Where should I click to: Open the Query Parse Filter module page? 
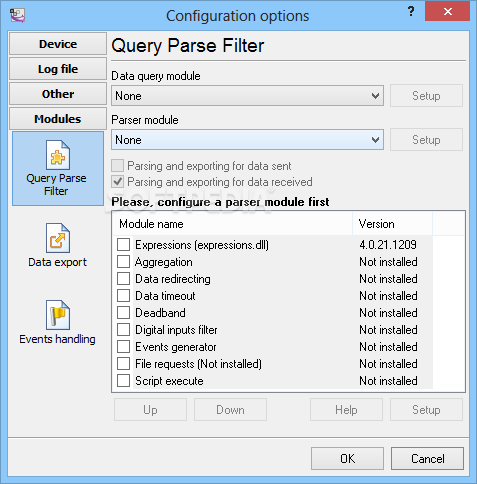click(58, 168)
